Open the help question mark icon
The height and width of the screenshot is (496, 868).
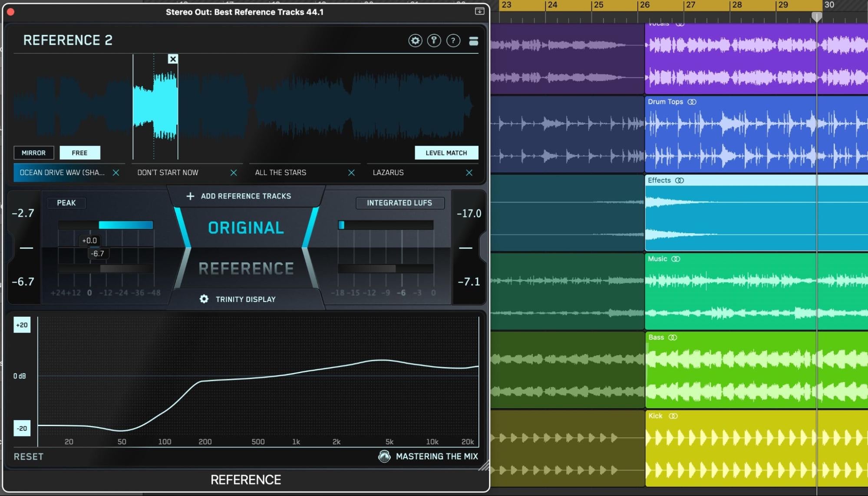[x=453, y=40]
